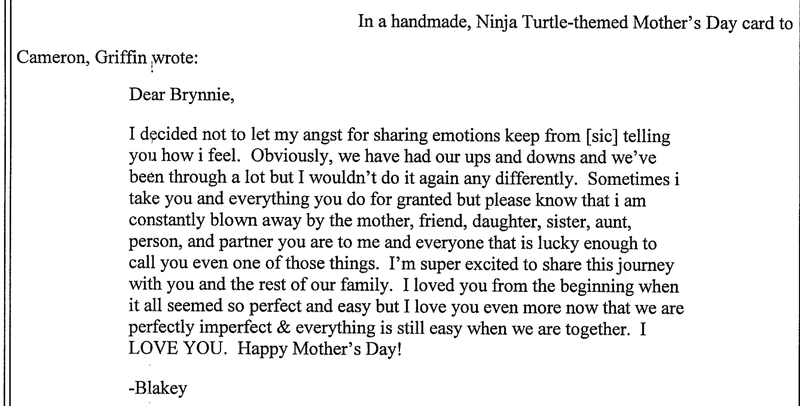Click the word "together." in the last full line
The width and height of the screenshot is (800, 406).
click(598, 329)
